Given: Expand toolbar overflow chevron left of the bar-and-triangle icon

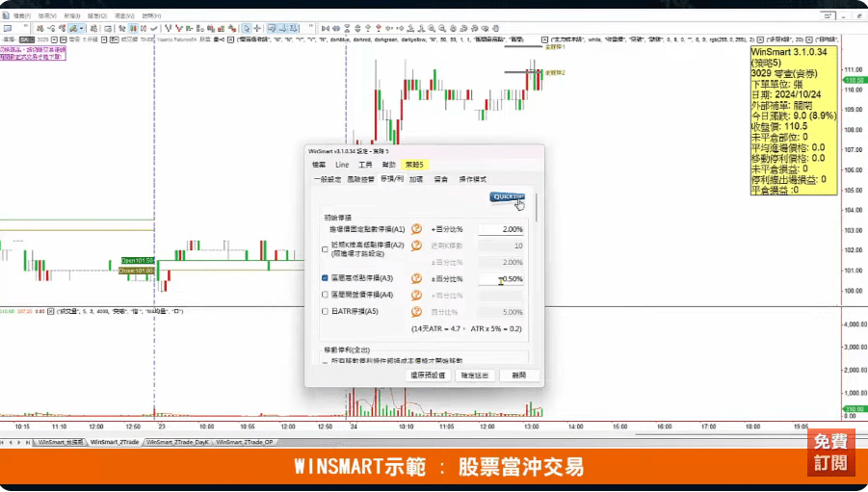Looking at the screenshot, I should coord(311,26).
